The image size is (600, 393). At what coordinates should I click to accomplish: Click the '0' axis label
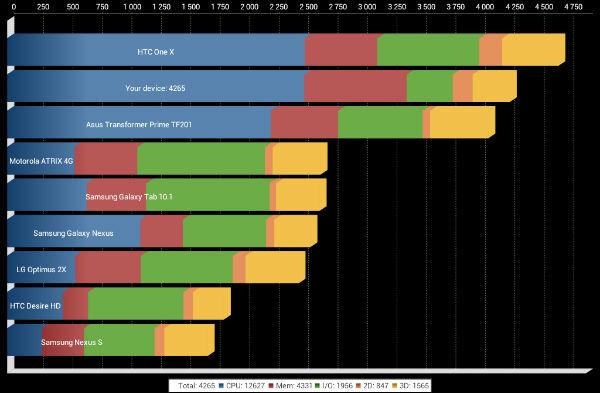pyautogui.click(x=14, y=7)
